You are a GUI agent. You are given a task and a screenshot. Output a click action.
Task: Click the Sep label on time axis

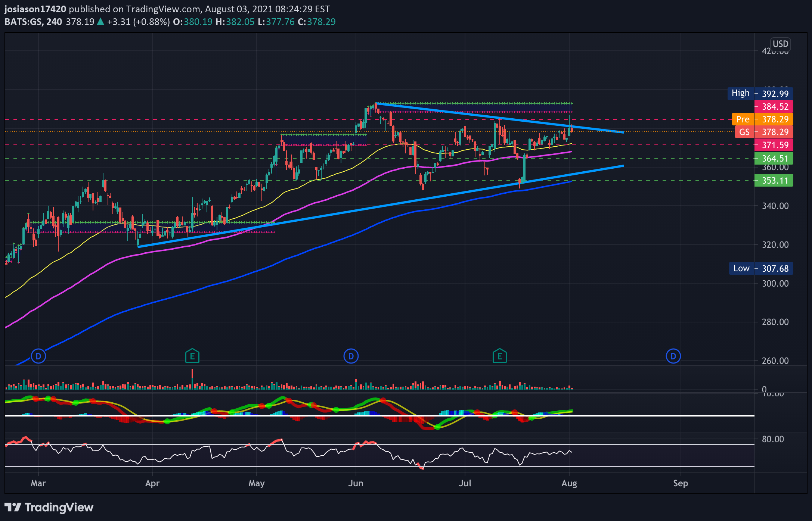pos(681,483)
